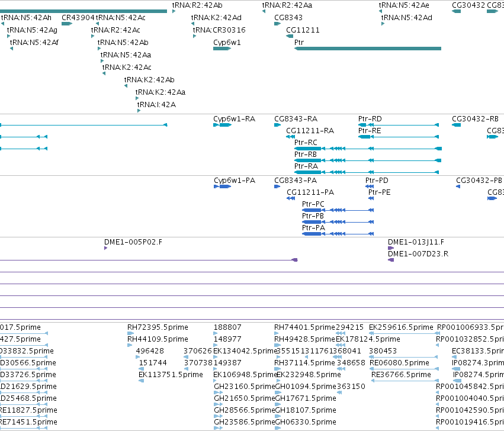Select the GH17671.5prime EST label

tap(306, 398)
